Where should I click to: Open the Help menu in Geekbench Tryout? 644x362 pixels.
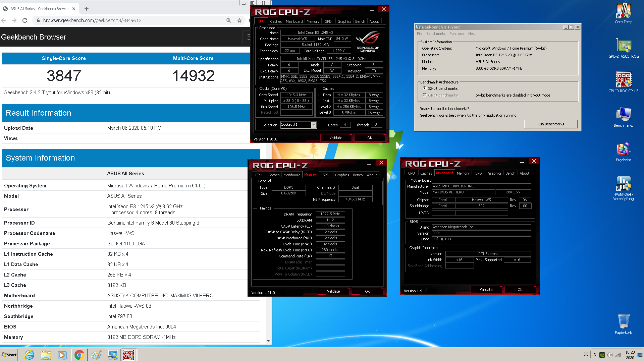[472, 34]
